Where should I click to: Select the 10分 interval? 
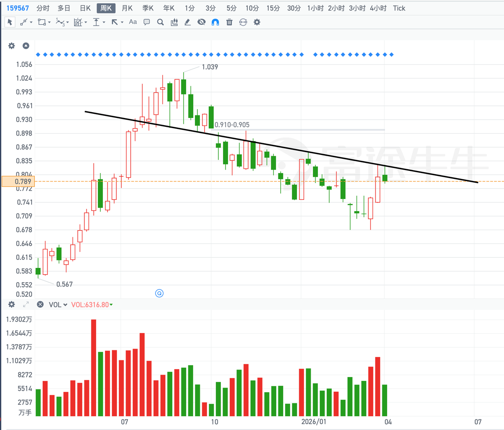coord(252,8)
